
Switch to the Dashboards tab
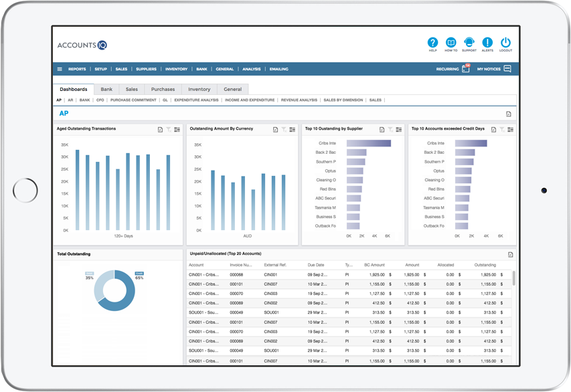pyautogui.click(x=74, y=89)
